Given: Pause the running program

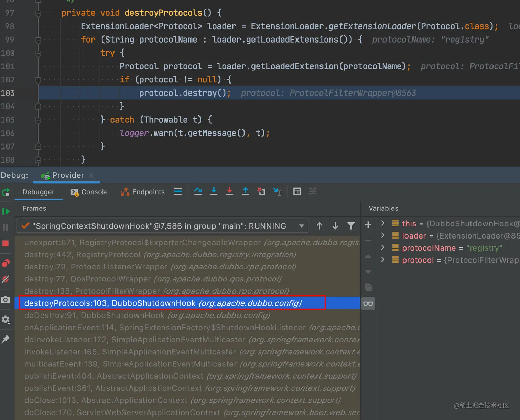Looking at the screenshot, I should tap(6, 227).
